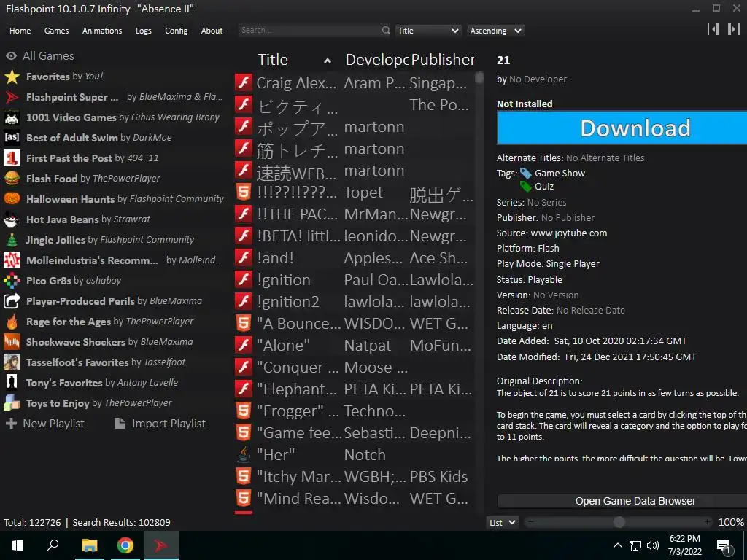747x560 pixels.
Task: Click Rage for the Ages flame icon
Action: tap(12, 322)
